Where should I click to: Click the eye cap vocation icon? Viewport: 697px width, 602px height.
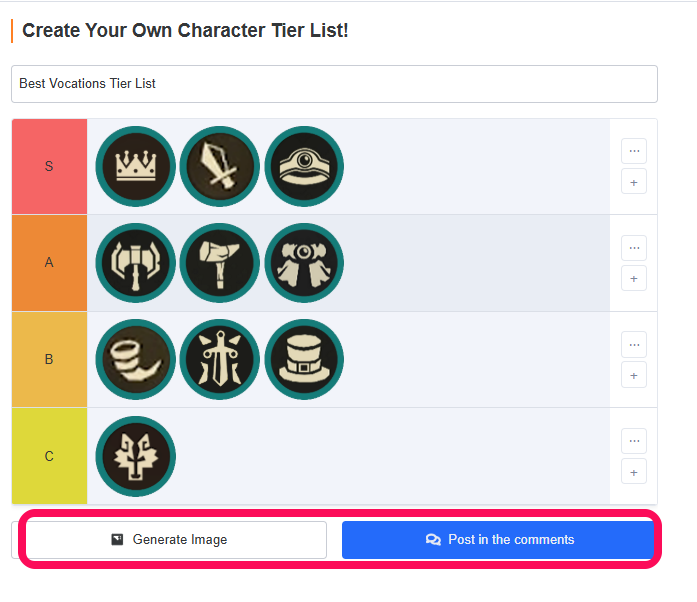coord(304,166)
